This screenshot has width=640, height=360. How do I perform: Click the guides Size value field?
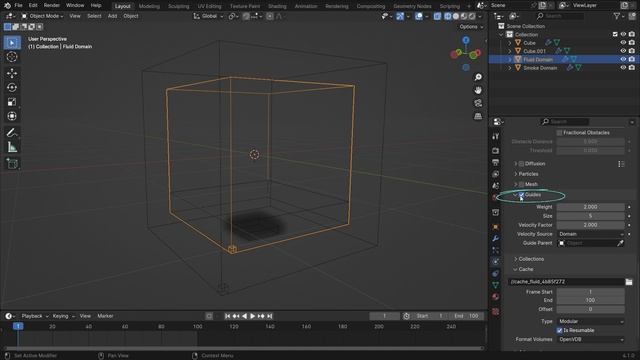coord(591,216)
